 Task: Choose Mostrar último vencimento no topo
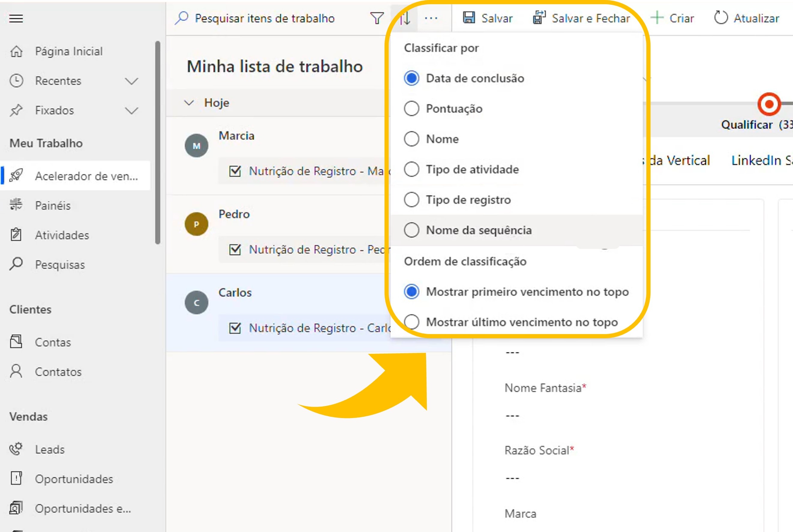pyautogui.click(x=411, y=322)
